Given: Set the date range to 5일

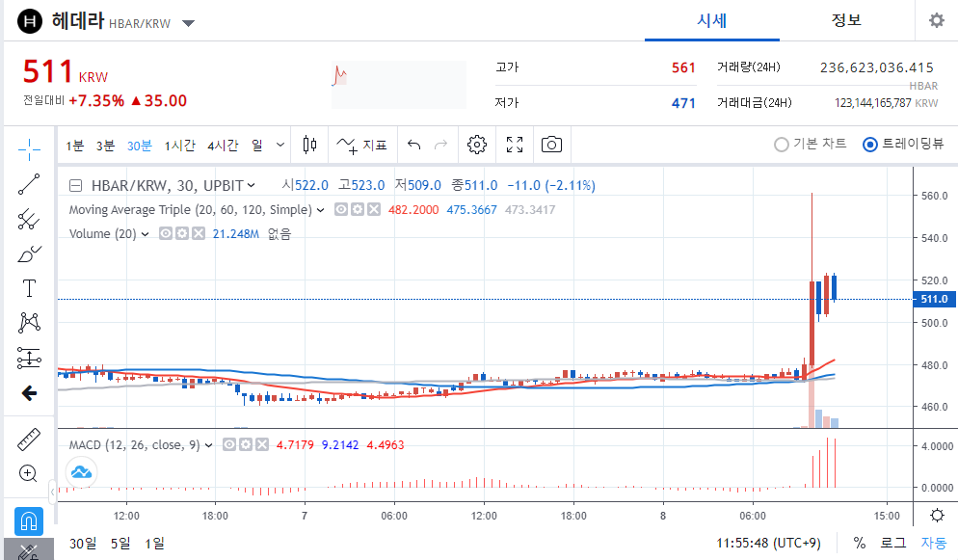Looking at the screenshot, I should click(x=120, y=543).
